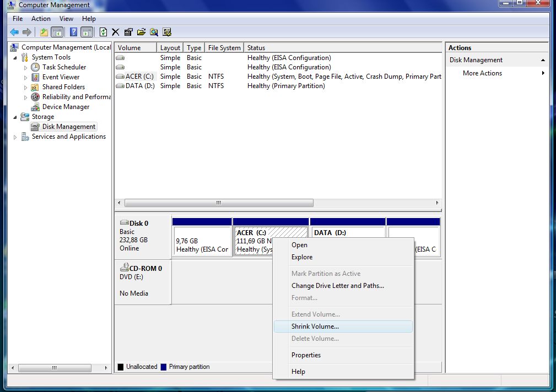
Task: Expand the Services and Applications node
Action: coord(15,137)
